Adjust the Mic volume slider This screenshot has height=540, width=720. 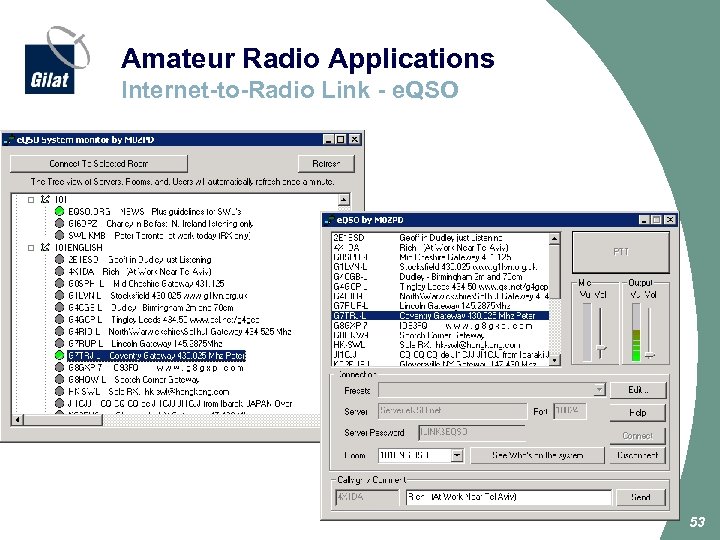pos(601,349)
